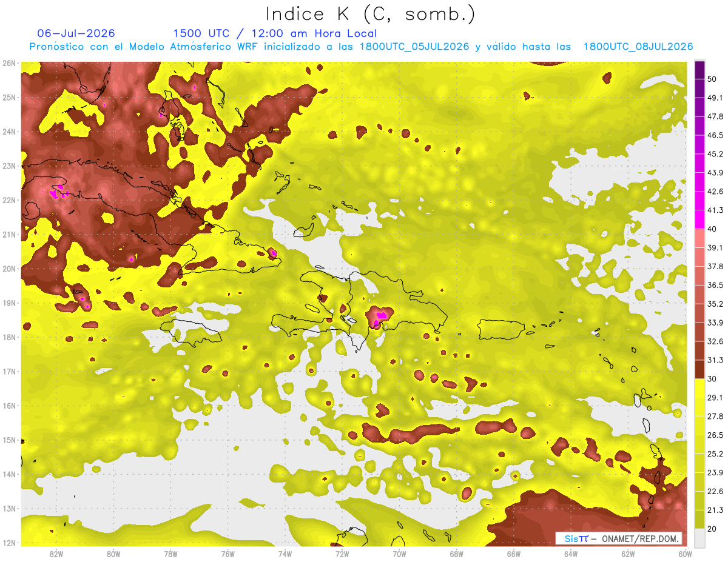This screenshot has width=728, height=562.
Task: Click the latitude label "26N"
Action: pyautogui.click(x=9, y=63)
